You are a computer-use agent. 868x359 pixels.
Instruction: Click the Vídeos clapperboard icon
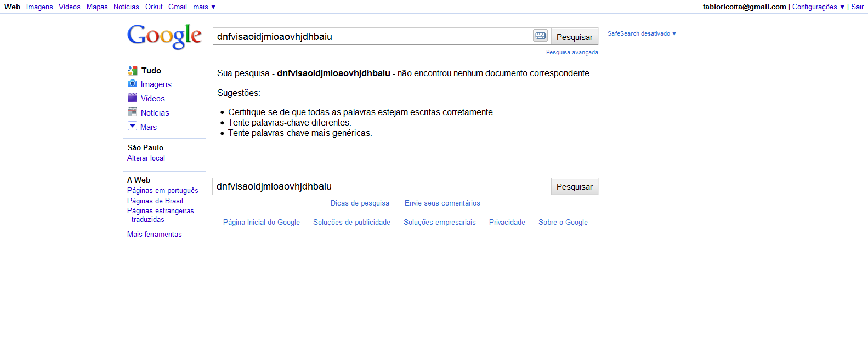(x=132, y=98)
